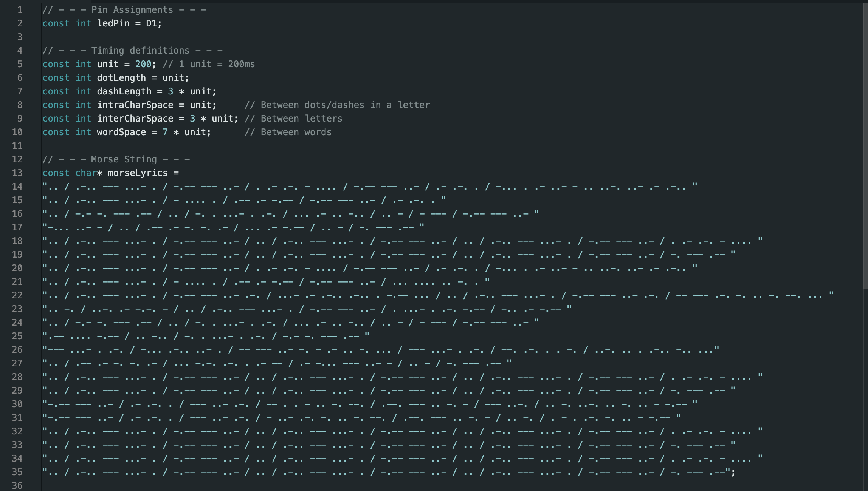Viewport: 868px width, 491px height.
Task: Click the value 200 in the unit definition
Action: [143, 64]
